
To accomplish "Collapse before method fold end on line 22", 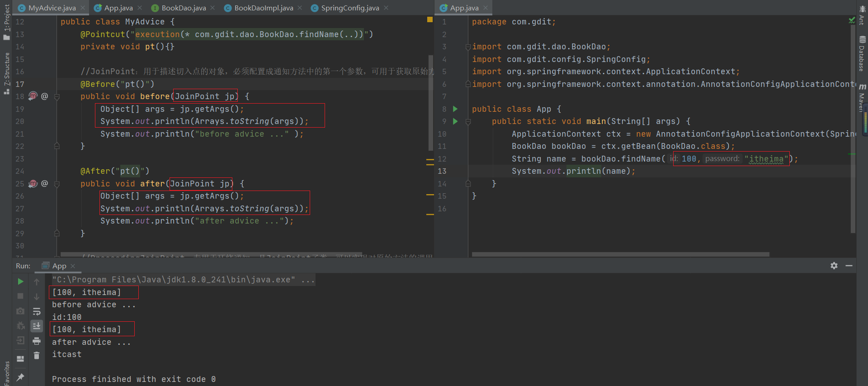I will (57, 146).
